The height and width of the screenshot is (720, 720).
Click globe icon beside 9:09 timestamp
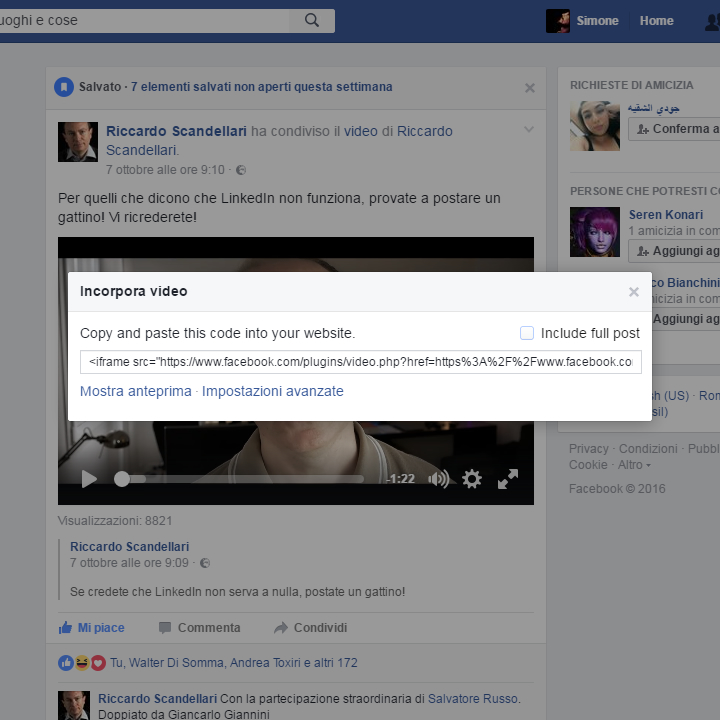click(205, 563)
